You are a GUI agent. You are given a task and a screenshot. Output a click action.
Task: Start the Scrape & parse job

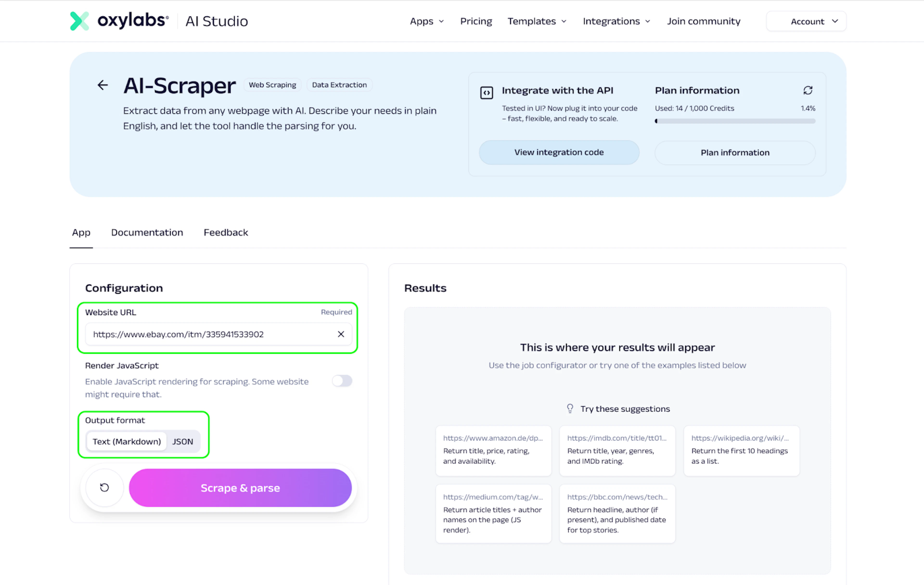click(240, 488)
